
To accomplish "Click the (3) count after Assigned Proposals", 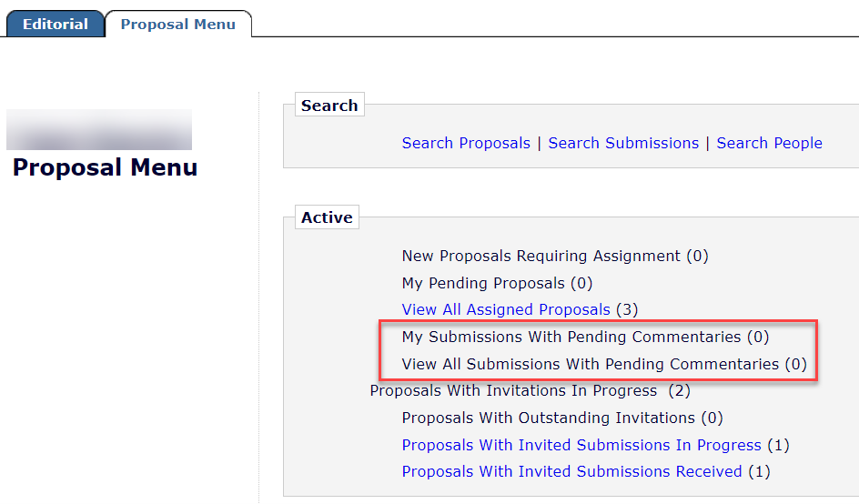I will coord(627,309).
